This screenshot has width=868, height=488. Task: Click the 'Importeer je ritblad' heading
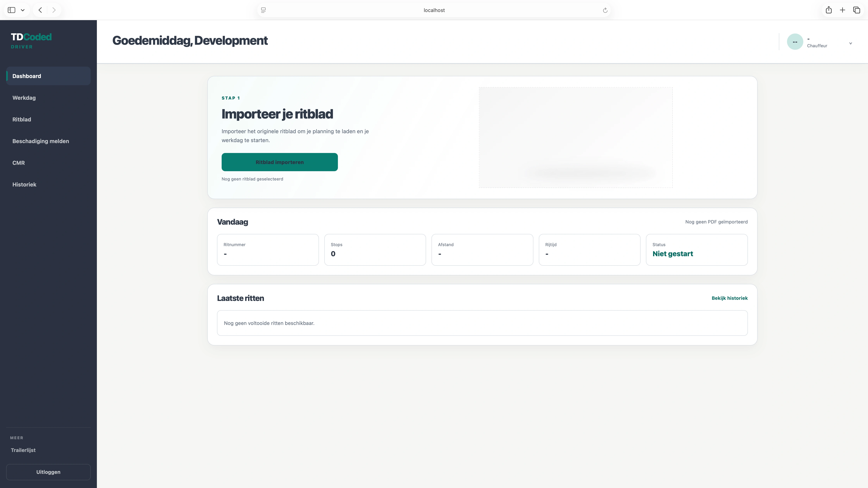point(277,114)
